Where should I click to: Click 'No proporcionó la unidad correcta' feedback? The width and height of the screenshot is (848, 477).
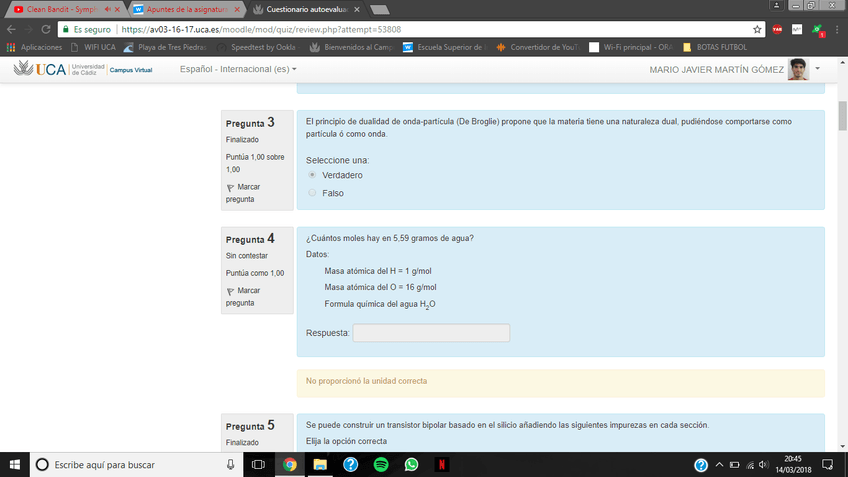tap(366, 381)
